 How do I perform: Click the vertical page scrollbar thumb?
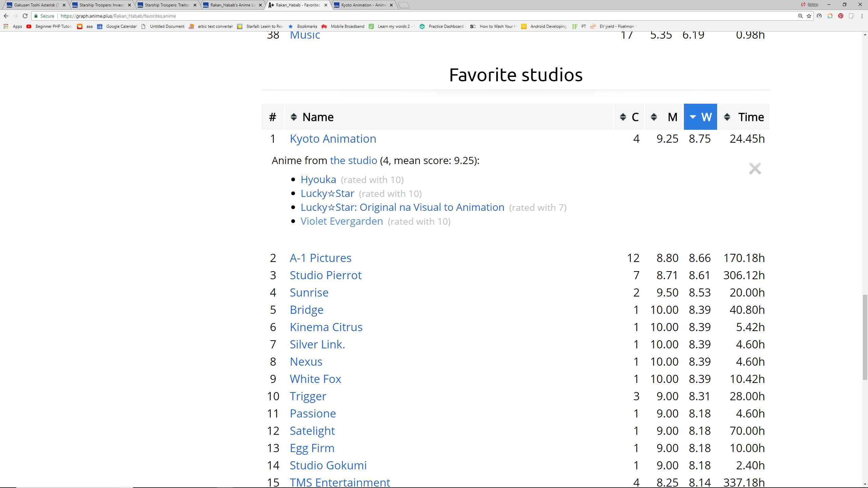pos(865,337)
